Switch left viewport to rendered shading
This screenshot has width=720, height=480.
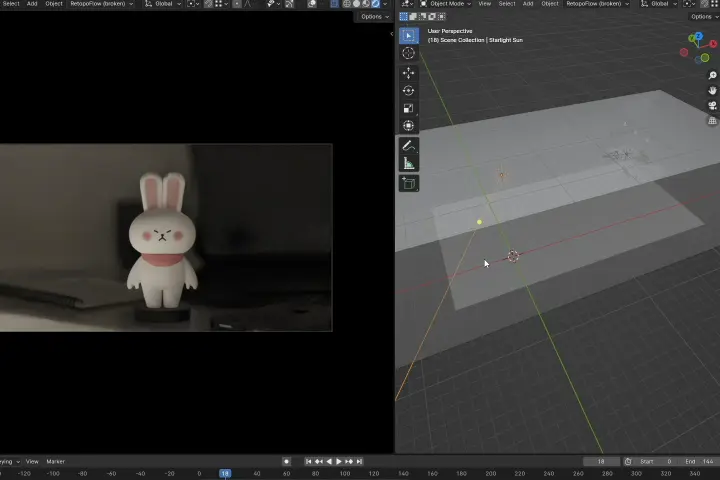coord(376,4)
